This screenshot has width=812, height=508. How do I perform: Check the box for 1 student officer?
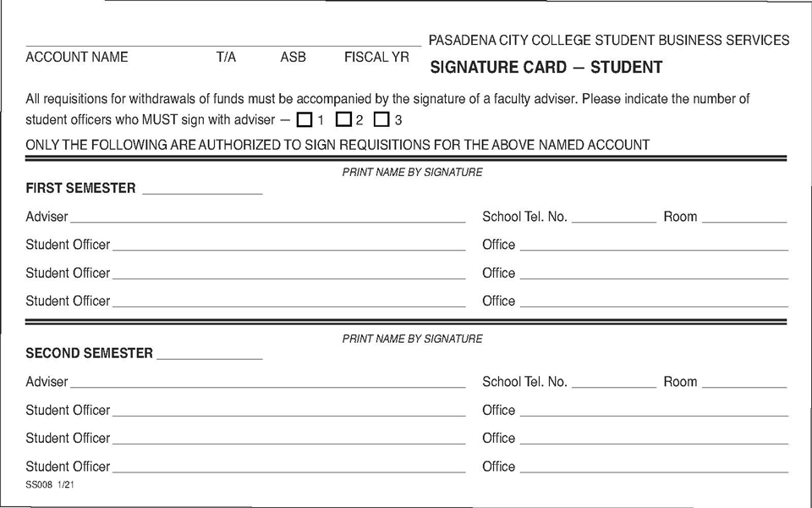304,119
